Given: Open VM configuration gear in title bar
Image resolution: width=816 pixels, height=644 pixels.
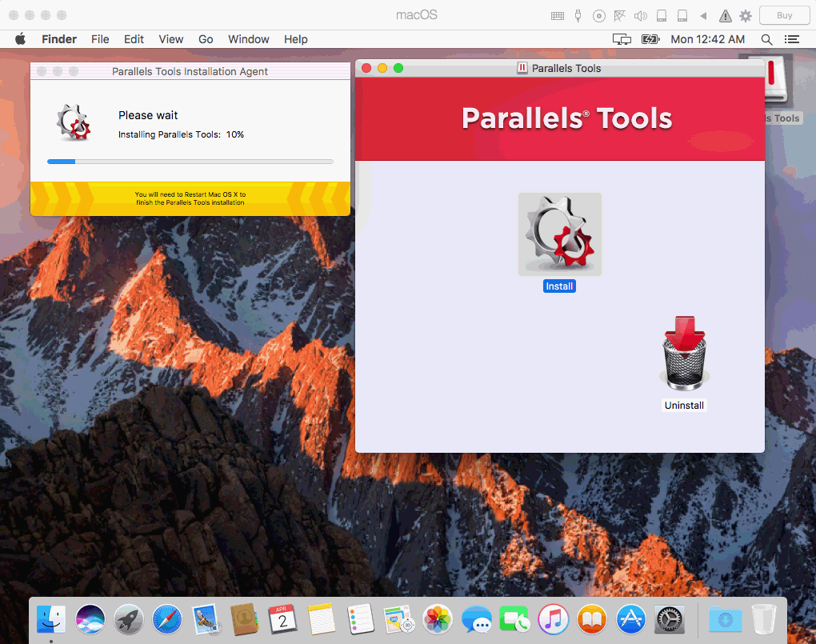Looking at the screenshot, I should point(746,16).
